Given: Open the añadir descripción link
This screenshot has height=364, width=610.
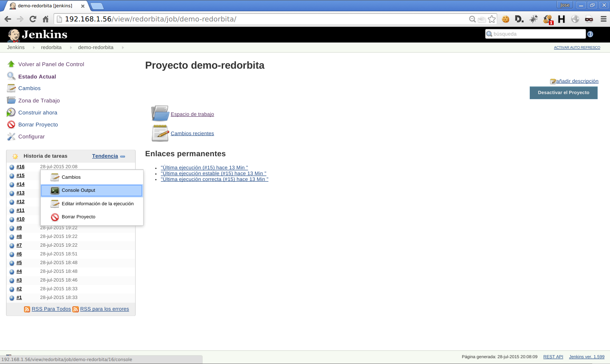Looking at the screenshot, I should [577, 81].
